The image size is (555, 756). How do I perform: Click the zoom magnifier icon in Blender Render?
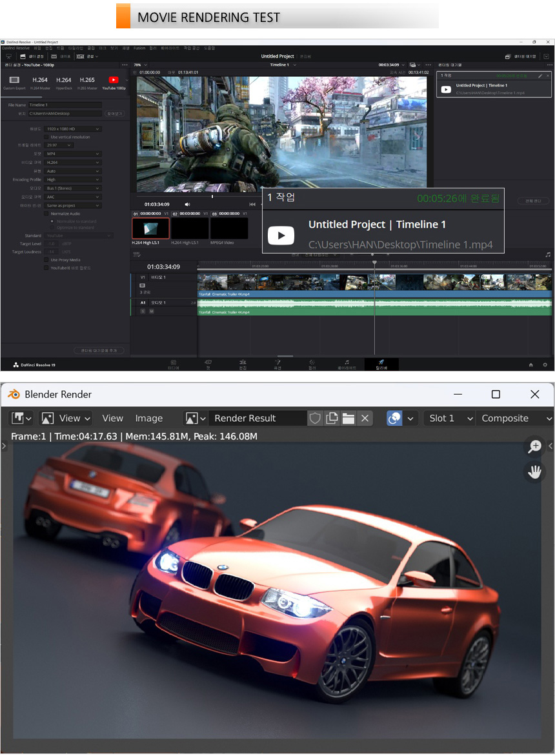click(x=535, y=446)
